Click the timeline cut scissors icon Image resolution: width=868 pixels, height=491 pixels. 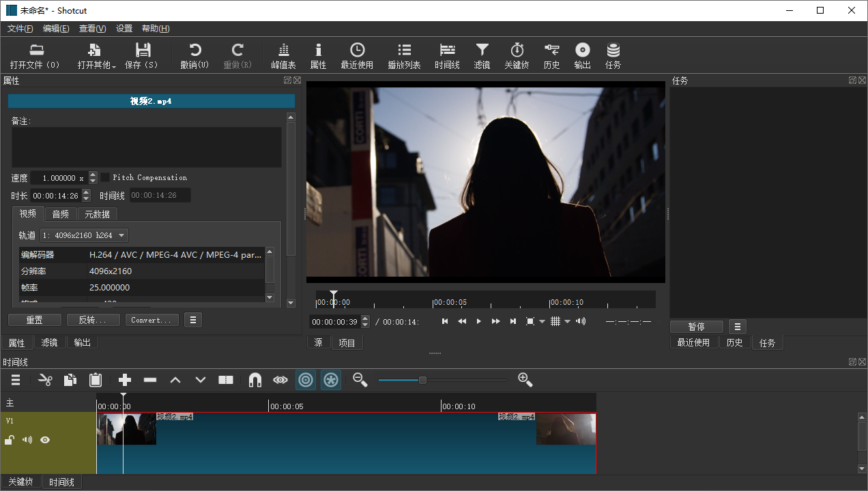45,380
